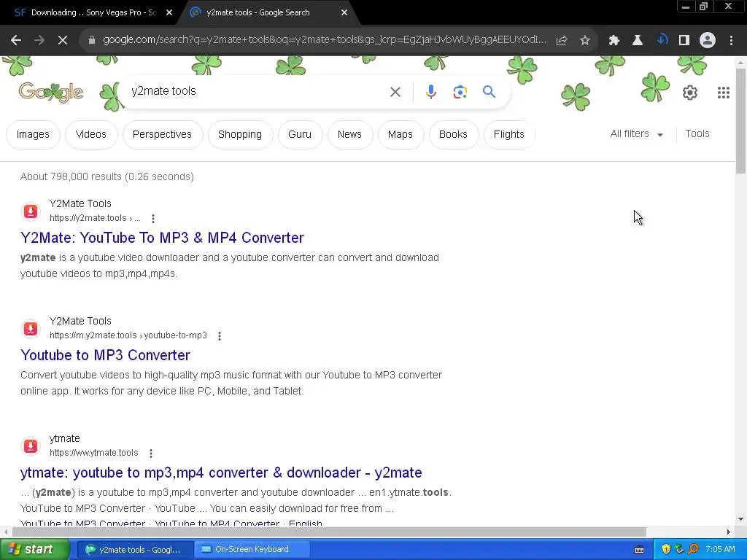Click the scroll down arrow
This screenshot has height=560, width=747.
pyautogui.click(x=740, y=519)
